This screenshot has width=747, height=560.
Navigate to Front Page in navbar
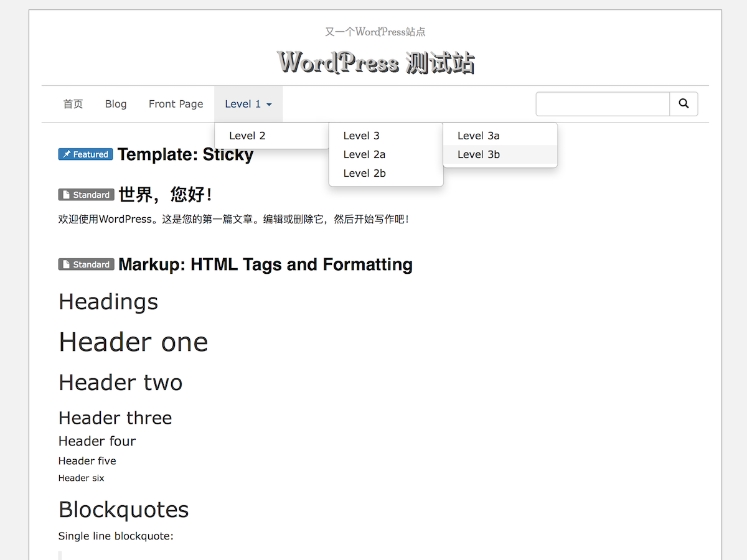tap(176, 104)
